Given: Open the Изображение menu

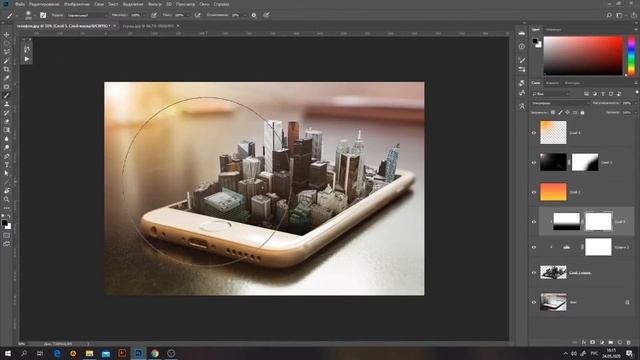Looking at the screenshot, I should [77, 4].
